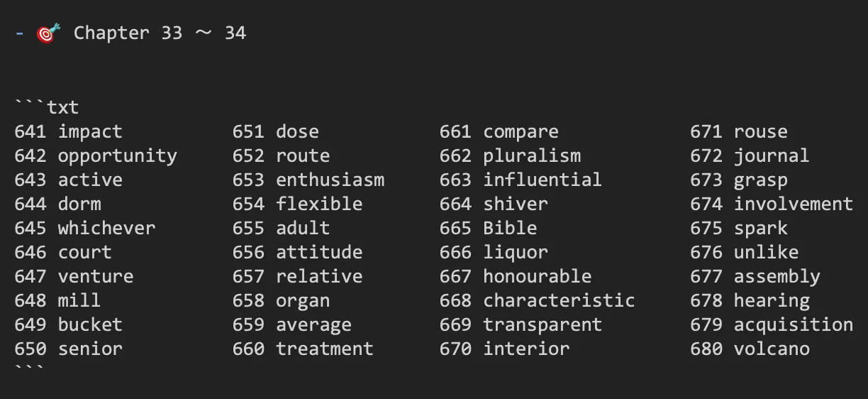Click the word senior at 650
This screenshot has width=868, height=399.
click(x=90, y=349)
